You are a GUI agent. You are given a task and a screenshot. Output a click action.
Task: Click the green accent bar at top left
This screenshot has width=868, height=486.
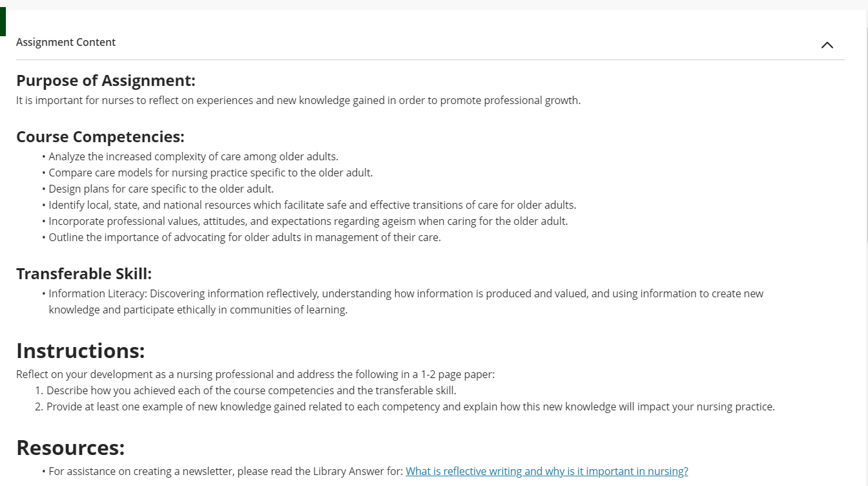pos(3,22)
